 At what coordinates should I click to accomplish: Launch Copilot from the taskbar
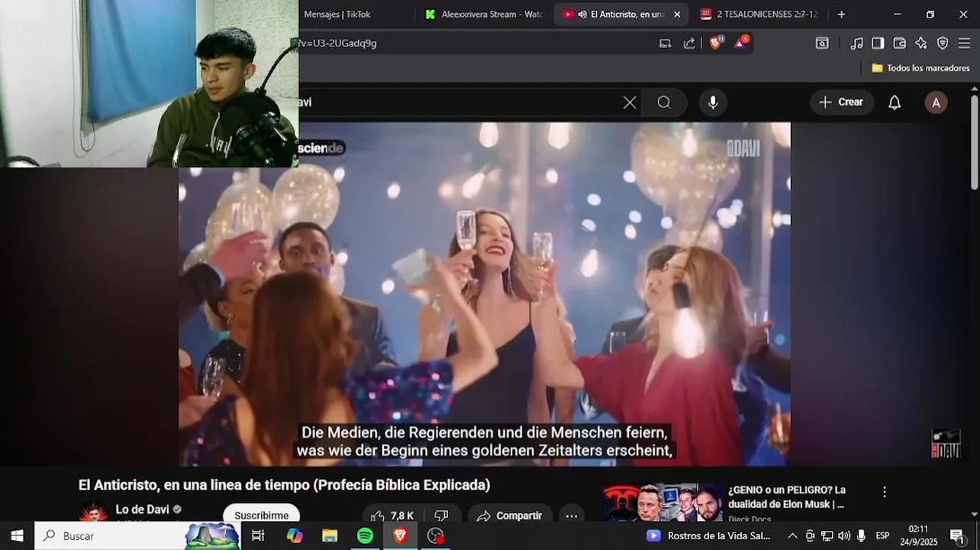click(x=294, y=535)
